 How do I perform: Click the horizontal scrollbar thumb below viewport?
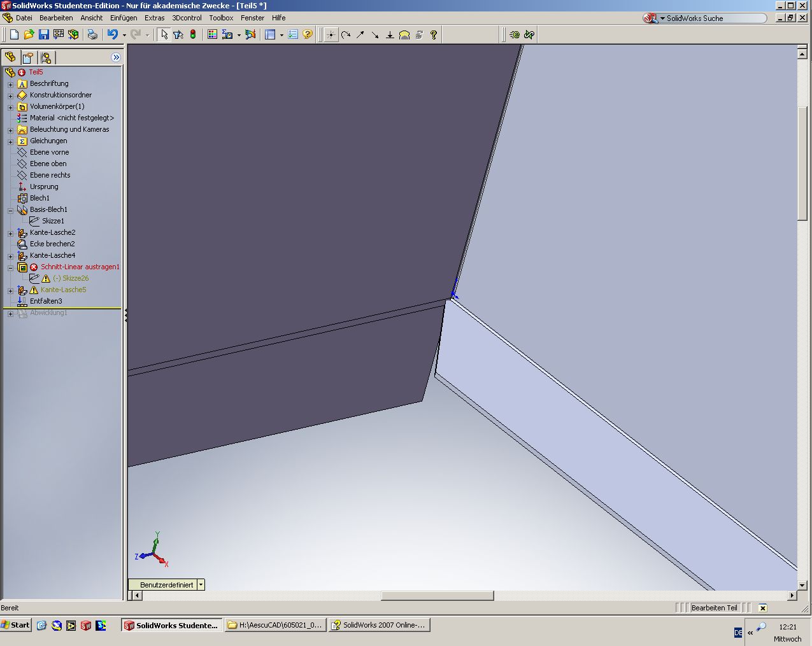(x=437, y=596)
